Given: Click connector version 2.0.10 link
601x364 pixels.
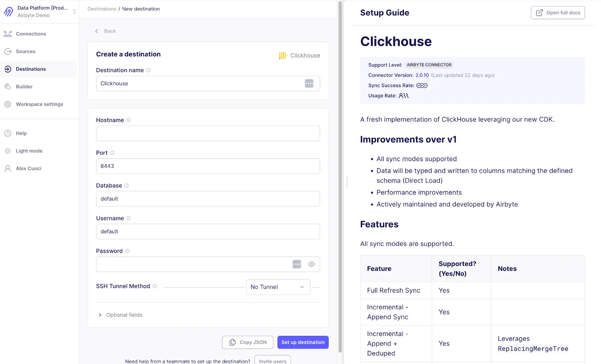Looking at the screenshot, I should click(422, 75).
